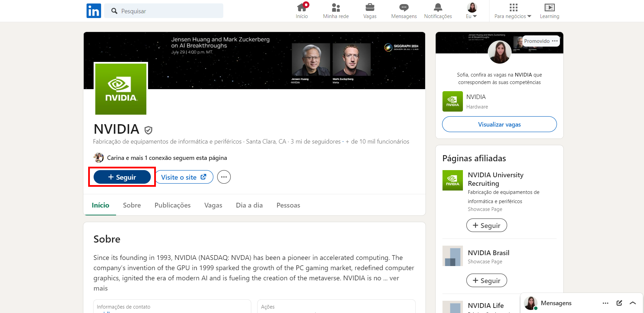644x313 pixels.
Task: Click the Informações de contato label
Action: (123, 307)
